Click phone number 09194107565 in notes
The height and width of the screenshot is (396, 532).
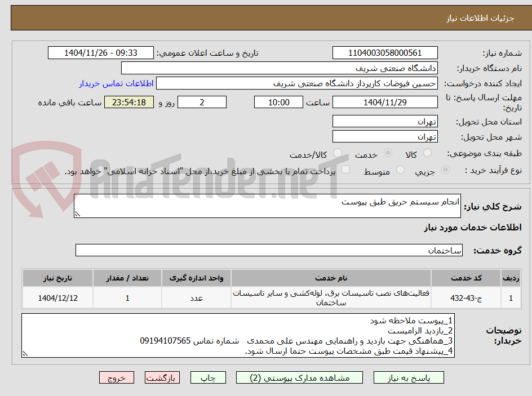pyautogui.click(x=165, y=341)
